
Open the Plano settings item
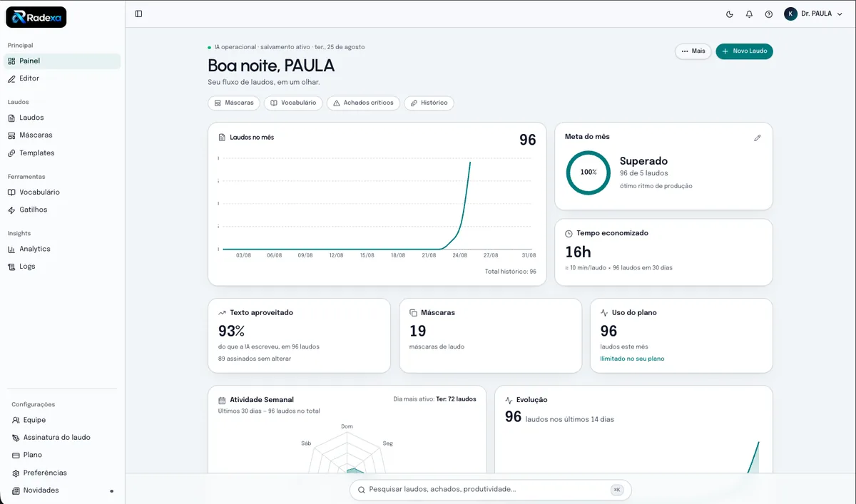pos(62,455)
